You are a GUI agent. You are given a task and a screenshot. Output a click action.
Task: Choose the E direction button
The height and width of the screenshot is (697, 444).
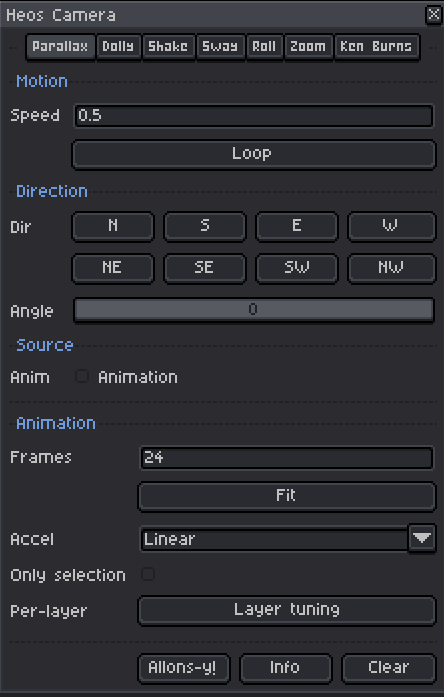coord(296,226)
